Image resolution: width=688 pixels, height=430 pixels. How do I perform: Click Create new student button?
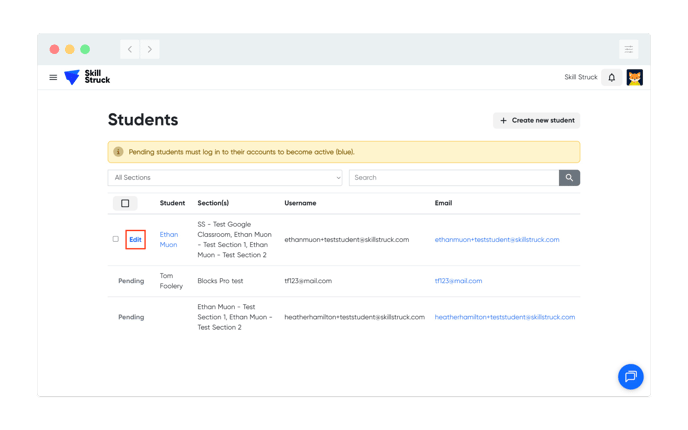coord(536,120)
